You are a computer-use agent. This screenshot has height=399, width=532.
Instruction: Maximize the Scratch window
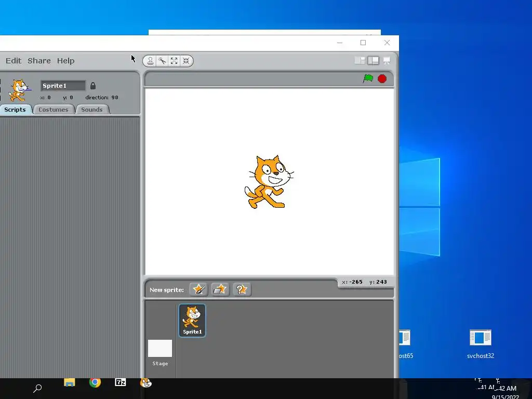click(363, 43)
